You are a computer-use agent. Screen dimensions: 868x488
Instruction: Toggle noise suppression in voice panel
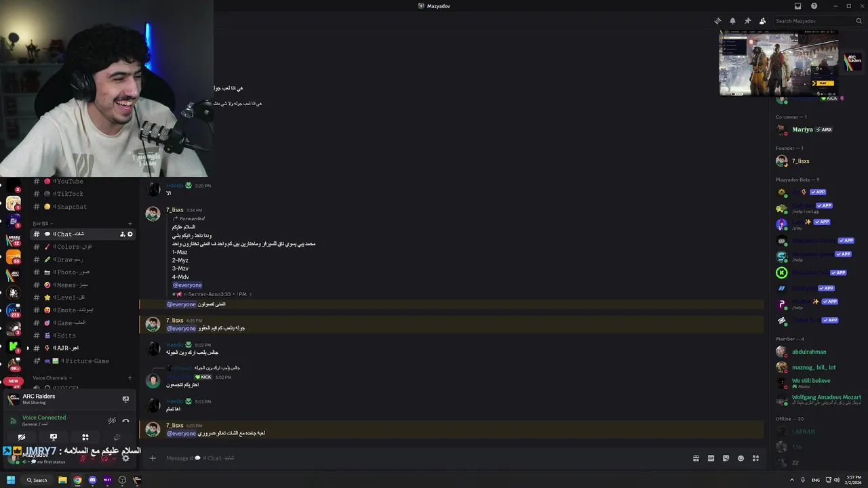[112, 420]
